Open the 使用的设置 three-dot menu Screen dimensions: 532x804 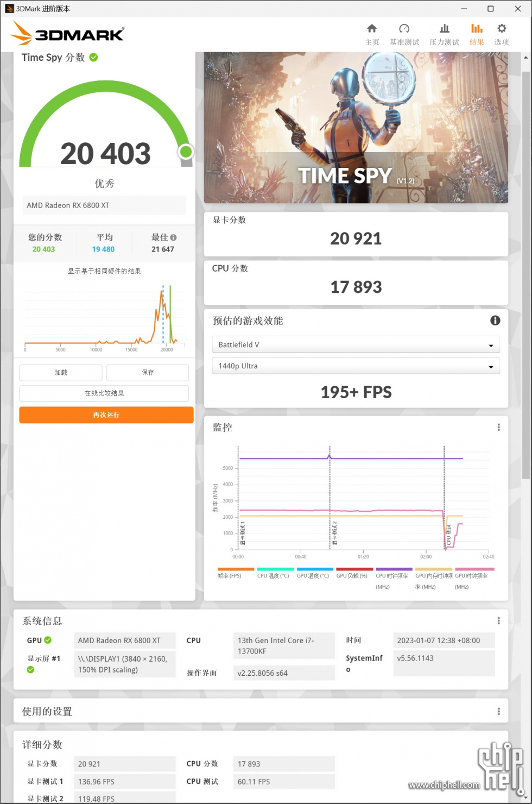pos(498,711)
